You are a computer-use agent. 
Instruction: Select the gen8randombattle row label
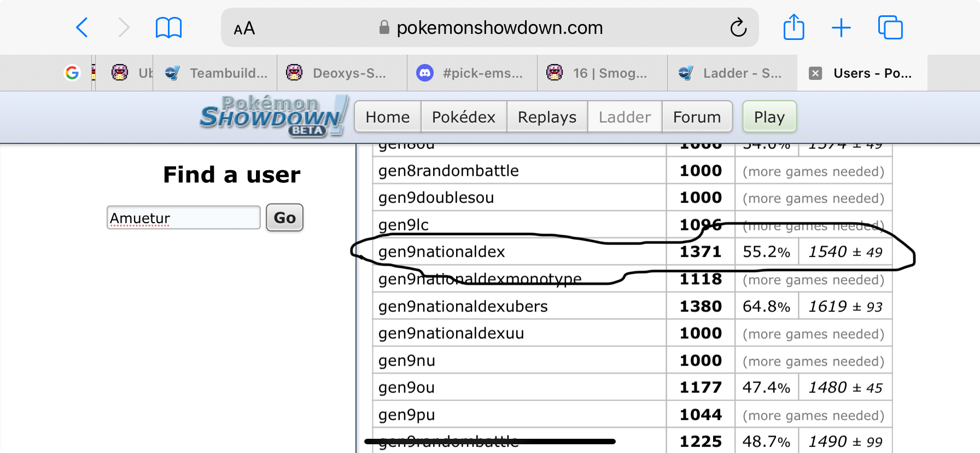click(x=448, y=171)
